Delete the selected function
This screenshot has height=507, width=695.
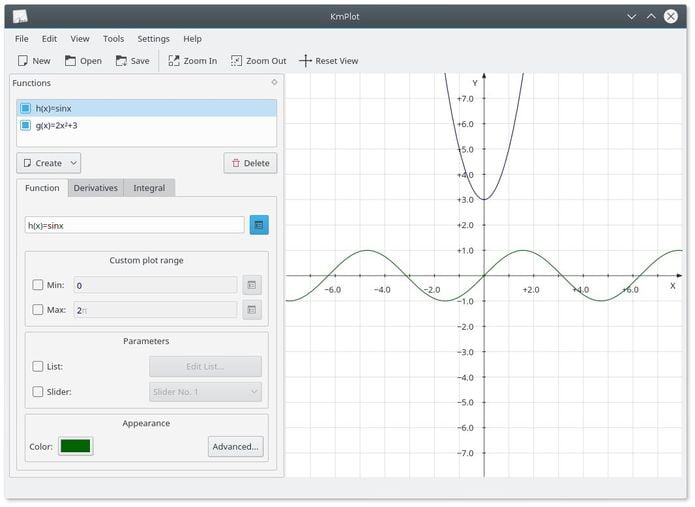click(x=250, y=163)
